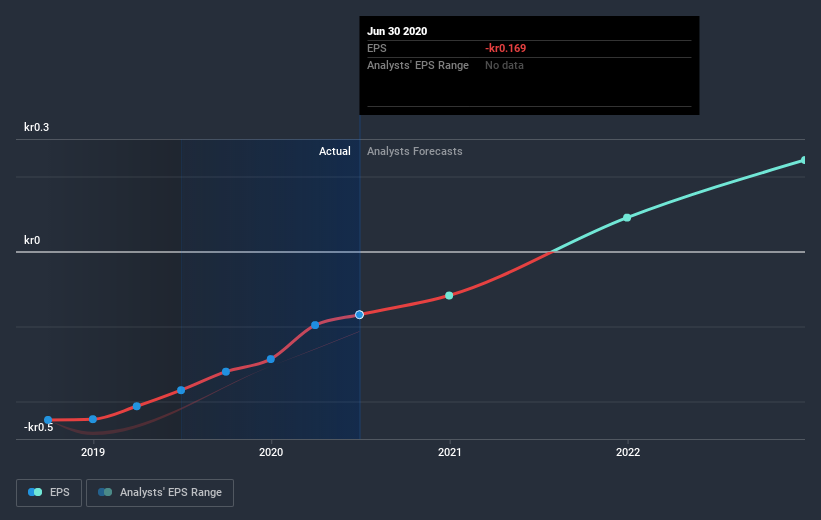The height and width of the screenshot is (520, 821).
Task: Click the kr0.3 axis label
Action: (36, 127)
